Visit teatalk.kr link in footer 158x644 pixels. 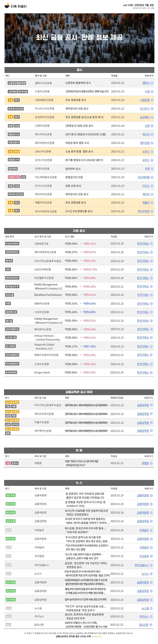coord(97,636)
